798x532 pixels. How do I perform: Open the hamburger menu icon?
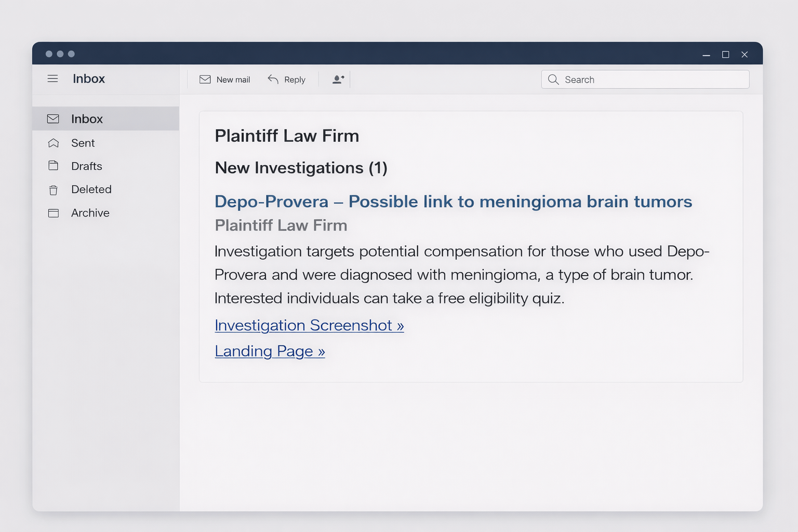pyautogui.click(x=52, y=79)
